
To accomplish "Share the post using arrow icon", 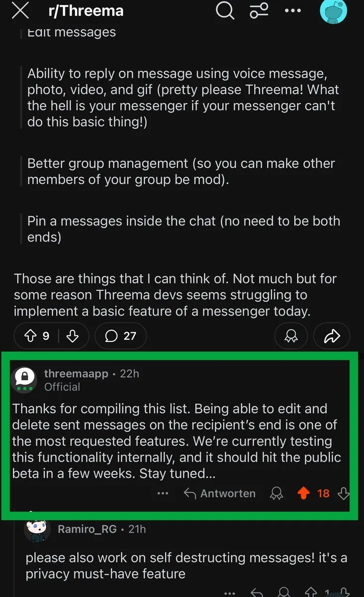I will tap(331, 336).
